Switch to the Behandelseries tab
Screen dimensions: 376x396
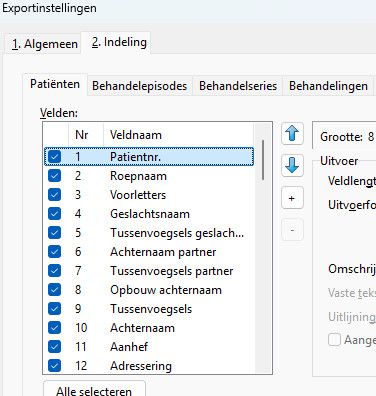[x=238, y=86]
